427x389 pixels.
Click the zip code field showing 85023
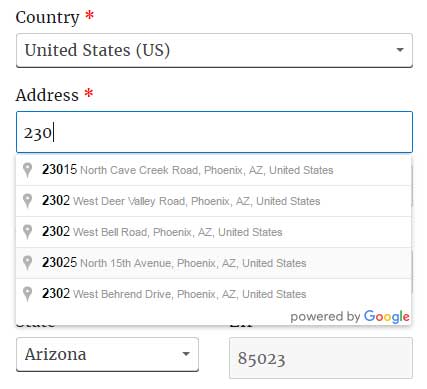[x=321, y=358]
